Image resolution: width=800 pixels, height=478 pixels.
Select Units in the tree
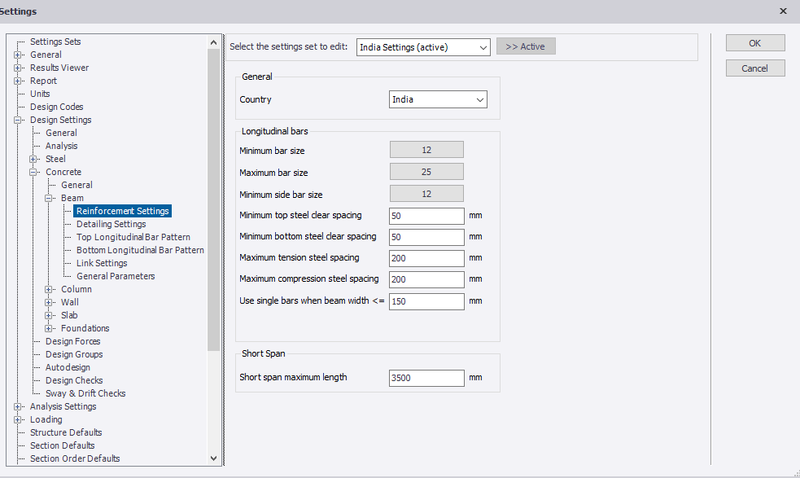(x=40, y=94)
